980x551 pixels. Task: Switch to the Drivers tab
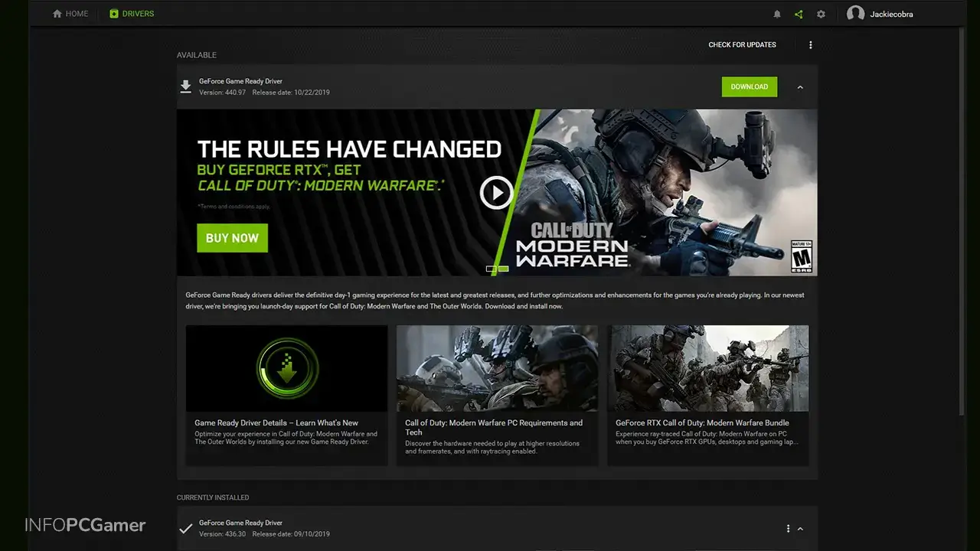pos(132,14)
